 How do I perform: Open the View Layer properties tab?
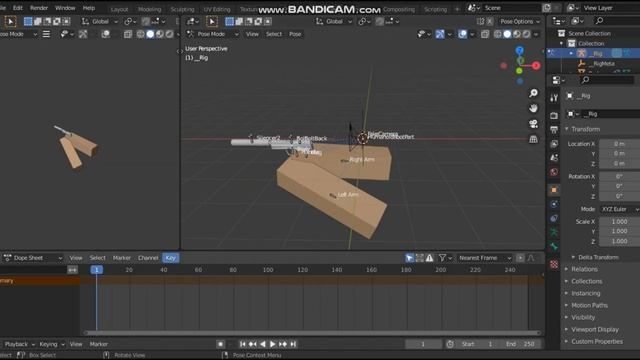point(554,144)
